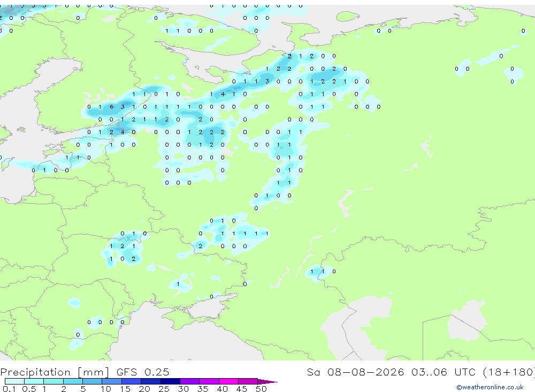The height and width of the screenshot is (392, 535).
Task: Click the legend label '35'
Action: tap(203, 389)
